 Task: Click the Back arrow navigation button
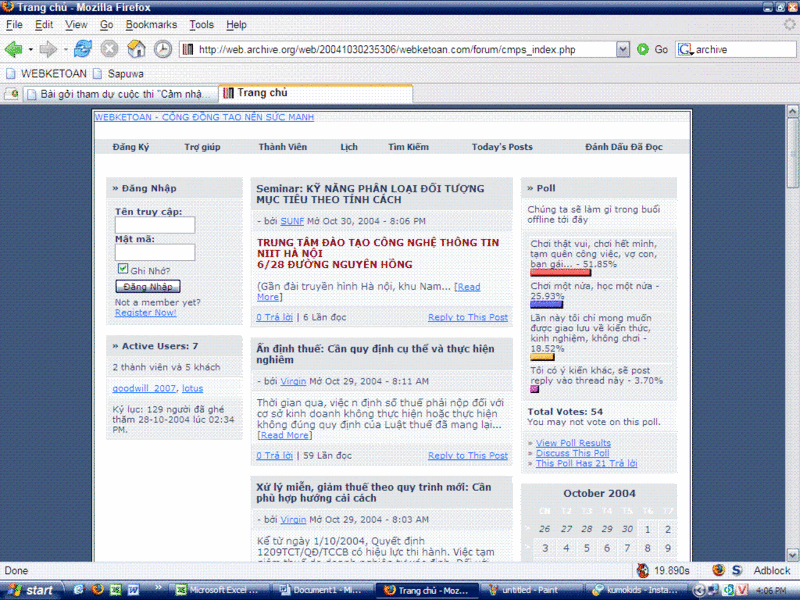[13, 49]
